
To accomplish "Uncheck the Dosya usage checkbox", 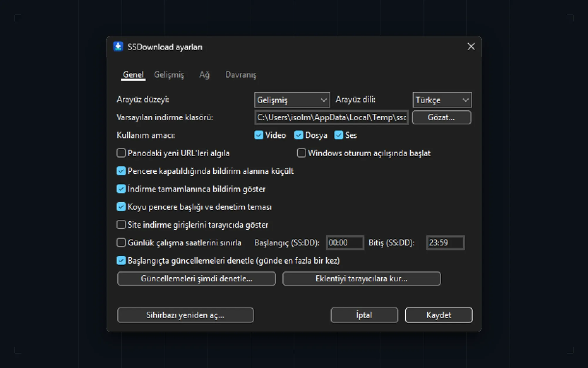I will pyautogui.click(x=299, y=135).
